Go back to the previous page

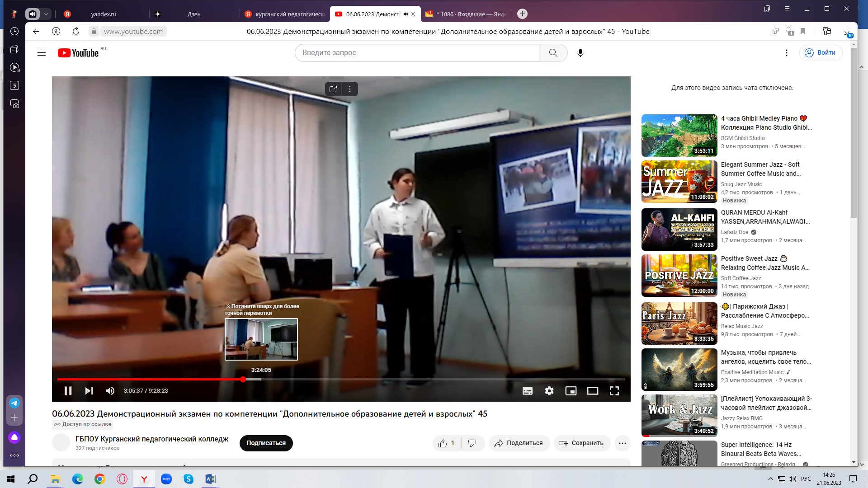(x=36, y=31)
